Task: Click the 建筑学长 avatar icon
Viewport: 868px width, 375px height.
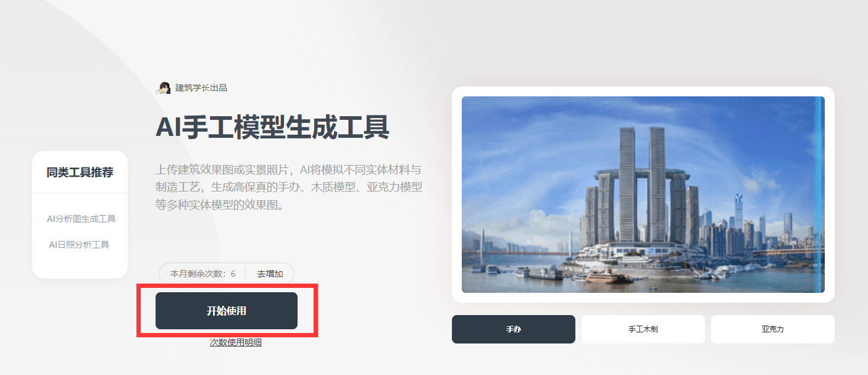Action: point(164,88)
